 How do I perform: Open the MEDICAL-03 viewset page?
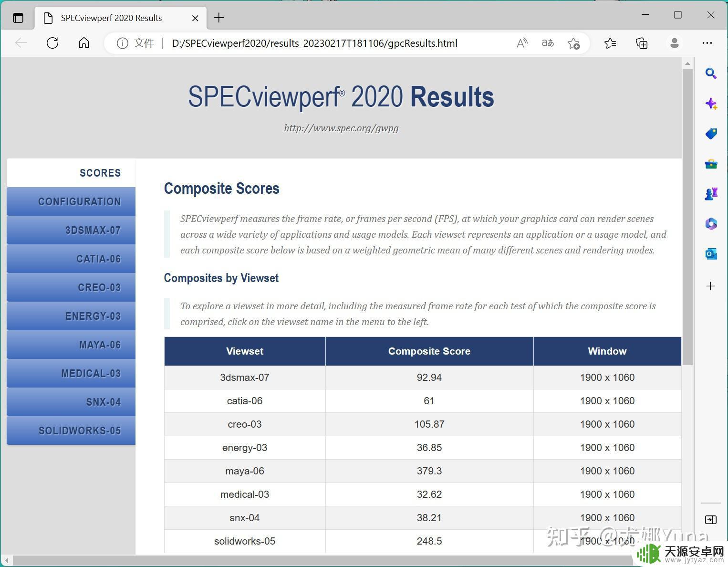71,373
